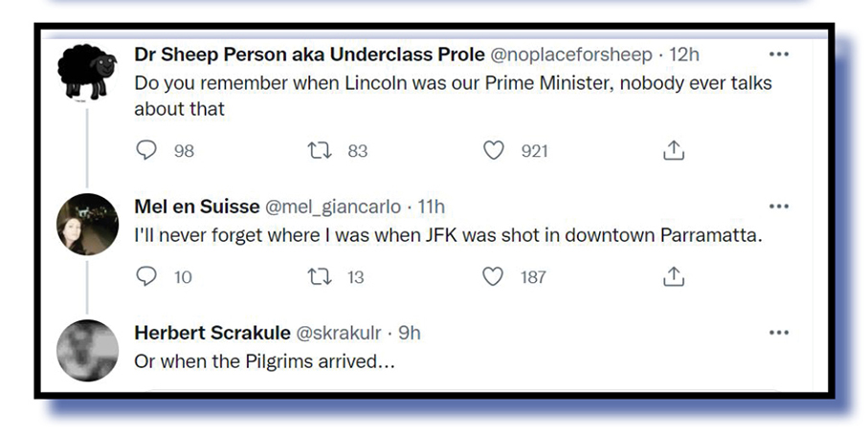Like the Lincoln Prime Minister tweet
868x435 pixels.
[493, 151]
